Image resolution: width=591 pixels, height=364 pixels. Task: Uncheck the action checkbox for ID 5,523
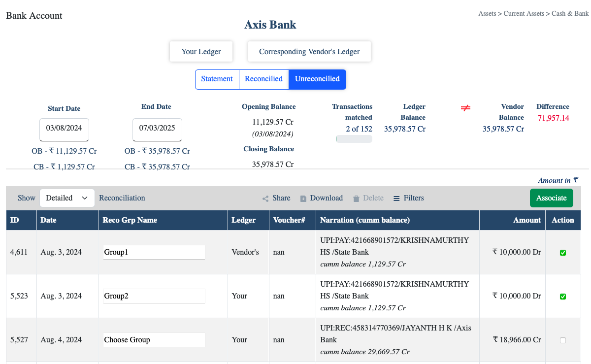[563, 297]
